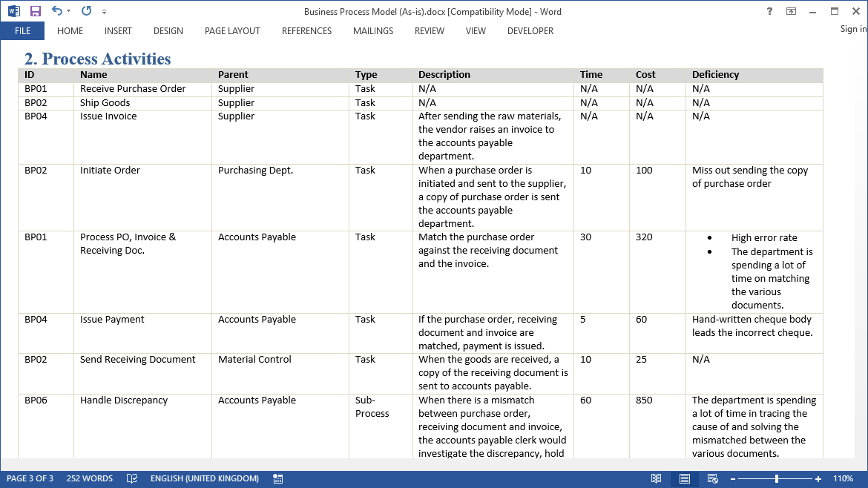Screen dimensions: 868x488
Task: Start macro recording from the status bar icon
Action: coord(278,478)
